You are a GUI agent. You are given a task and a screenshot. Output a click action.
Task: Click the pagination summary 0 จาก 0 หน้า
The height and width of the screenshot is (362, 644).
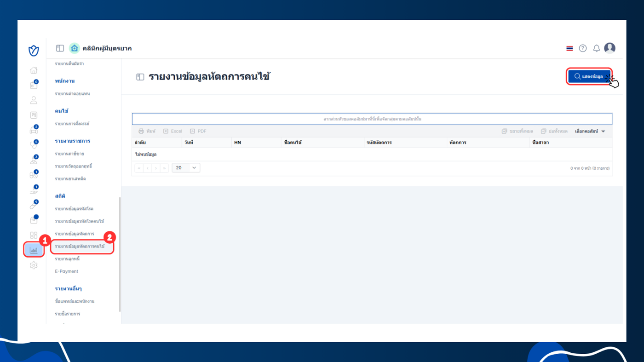coord(590,168)
